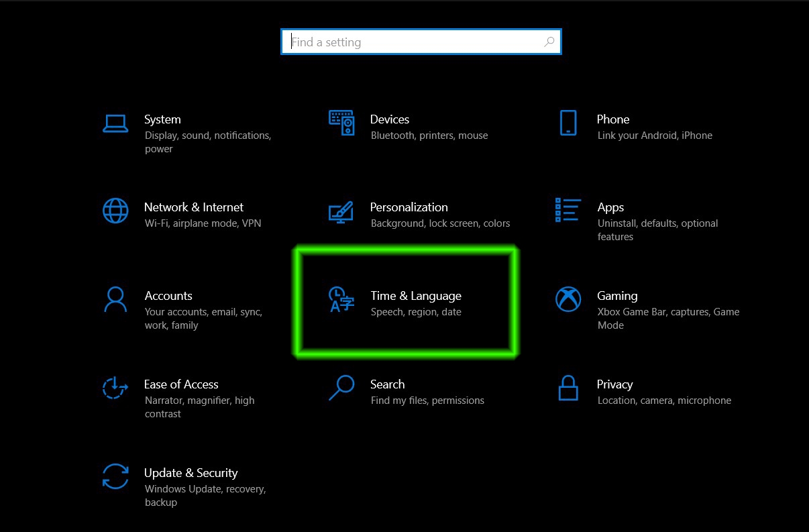The height and width of the screenshot is (532, 809).
Task: Click 'Speech, region, date' description
Action: click(x=416, y=312)
